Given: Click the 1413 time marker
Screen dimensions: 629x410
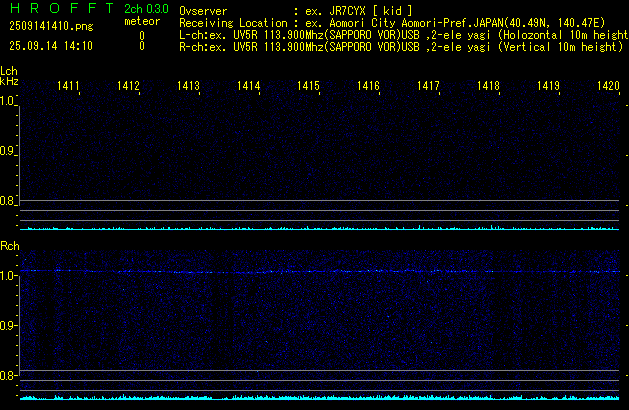Looking at the screenshot, I should 188,86.
